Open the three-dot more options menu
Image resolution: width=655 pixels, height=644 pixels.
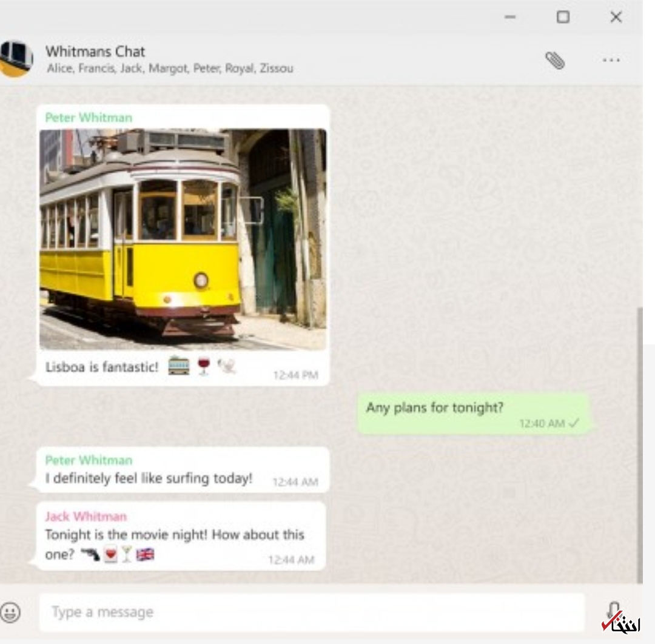point(611,60)
